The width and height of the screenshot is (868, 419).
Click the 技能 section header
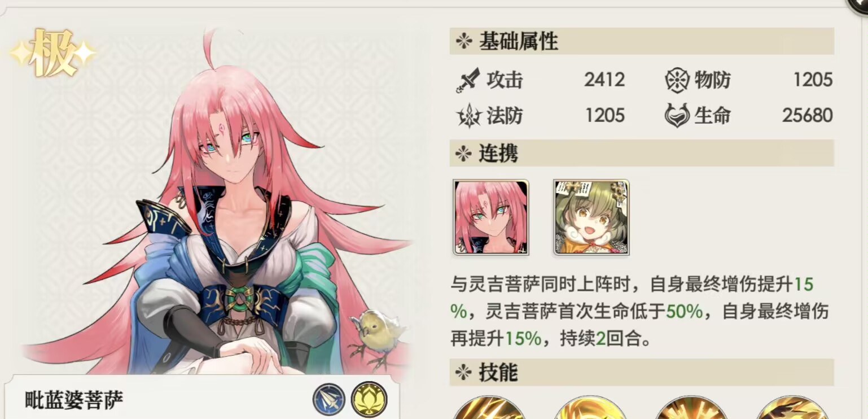point(642,372)
